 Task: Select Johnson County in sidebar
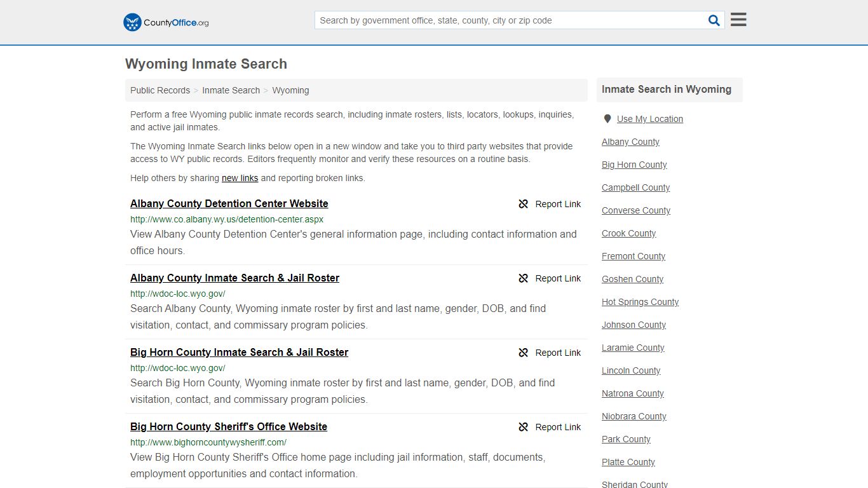click(x=634, y=325)
